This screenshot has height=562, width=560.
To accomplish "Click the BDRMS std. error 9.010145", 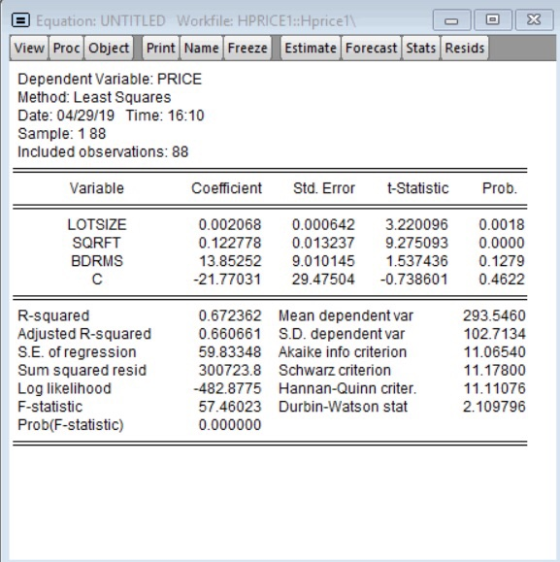I will point(323,261).
